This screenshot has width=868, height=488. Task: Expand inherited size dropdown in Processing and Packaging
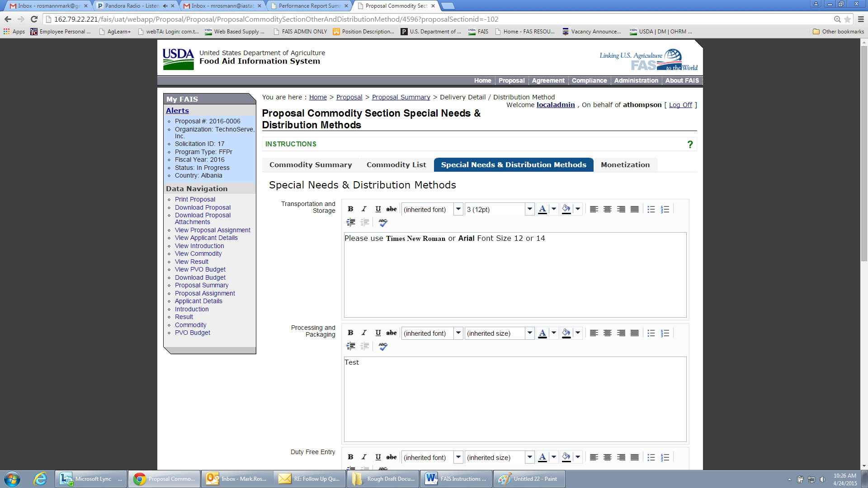[x=529, y=333]
